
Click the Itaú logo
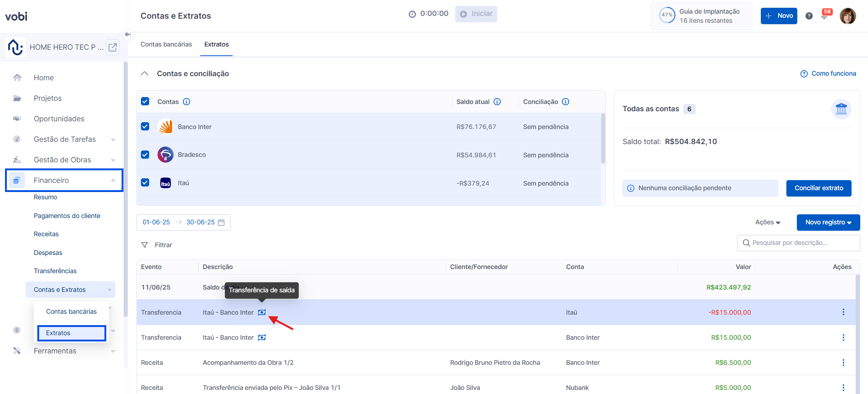[x=166, y=183]
